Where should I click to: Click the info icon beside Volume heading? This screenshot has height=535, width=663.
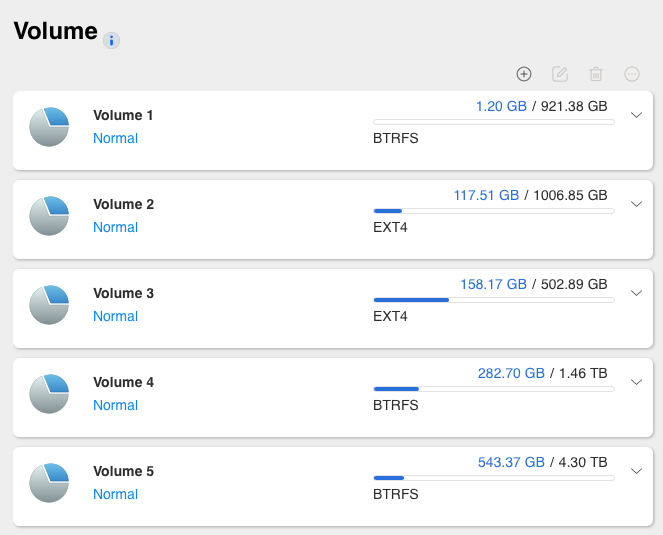coord(112,41)
